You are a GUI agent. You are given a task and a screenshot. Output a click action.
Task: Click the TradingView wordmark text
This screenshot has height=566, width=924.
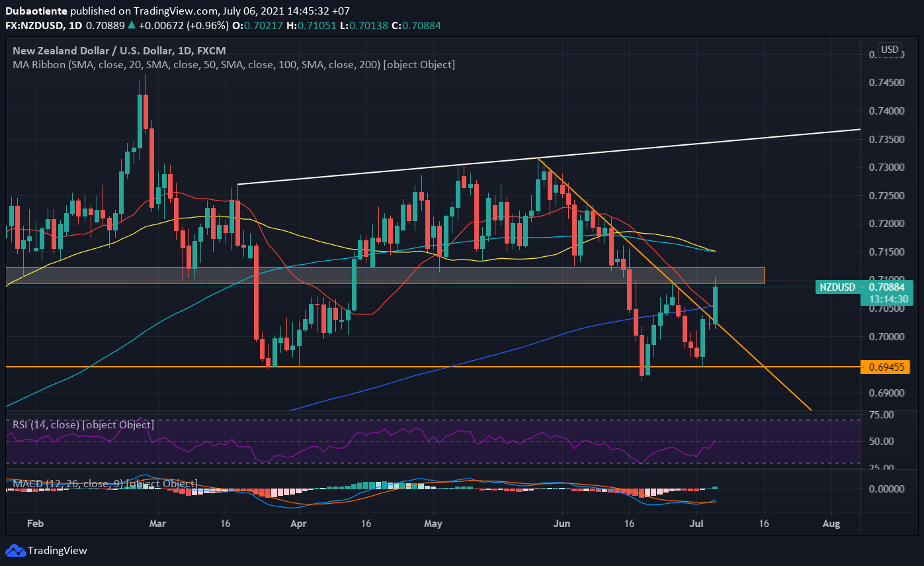coord(58,550)
